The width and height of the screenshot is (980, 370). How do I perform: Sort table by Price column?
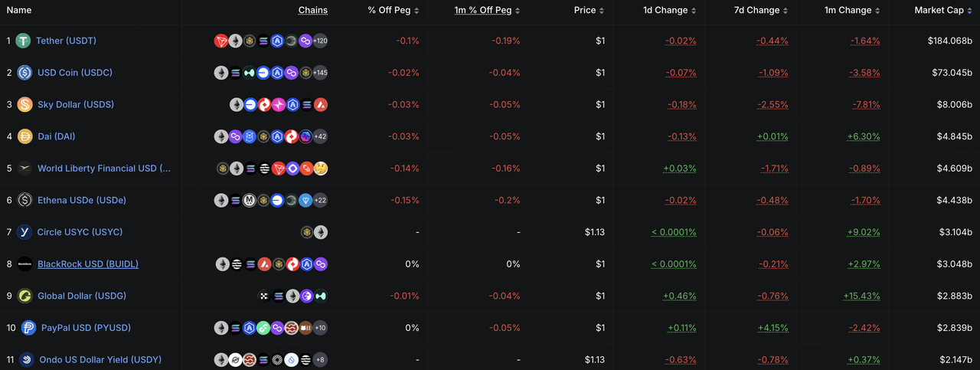(x=589, y=11)
